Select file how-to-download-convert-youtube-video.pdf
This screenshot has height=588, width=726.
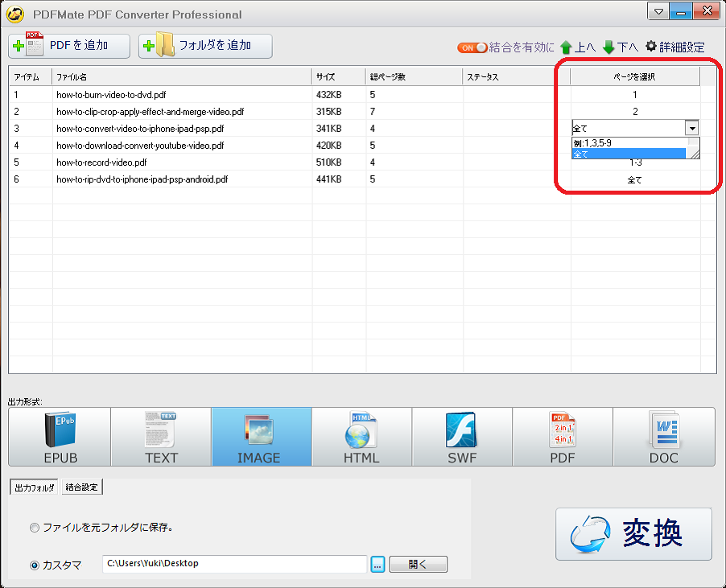140,146
